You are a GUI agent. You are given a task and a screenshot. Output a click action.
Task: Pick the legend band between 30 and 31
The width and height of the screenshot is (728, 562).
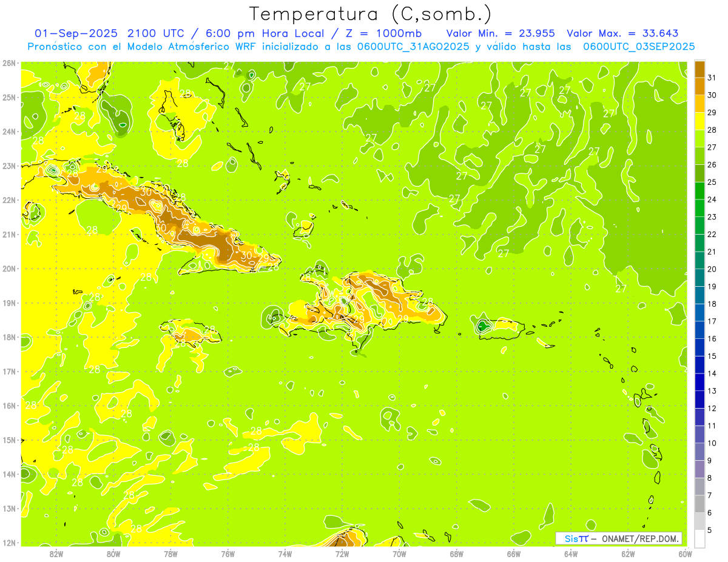(699, 86)
